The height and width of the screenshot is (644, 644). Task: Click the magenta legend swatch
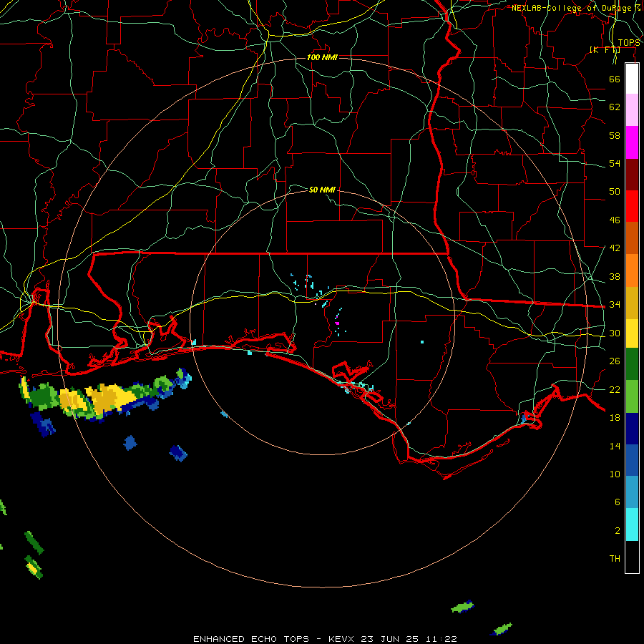(632, 142)
